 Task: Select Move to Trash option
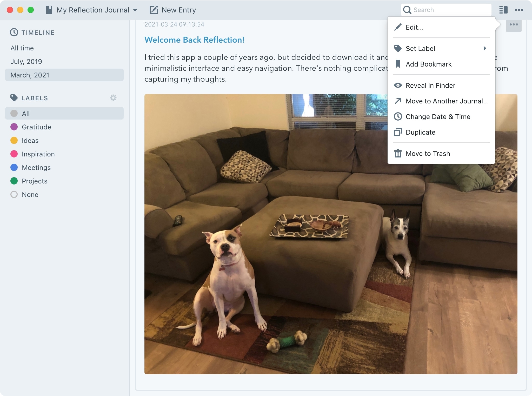click(x=428, y=154)
